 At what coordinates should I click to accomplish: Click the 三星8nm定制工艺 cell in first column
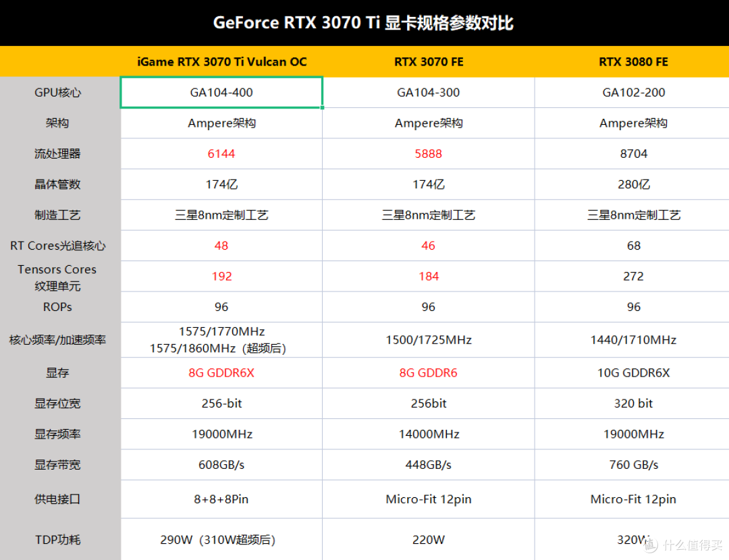pyautogui.click(x=221, y=215)
